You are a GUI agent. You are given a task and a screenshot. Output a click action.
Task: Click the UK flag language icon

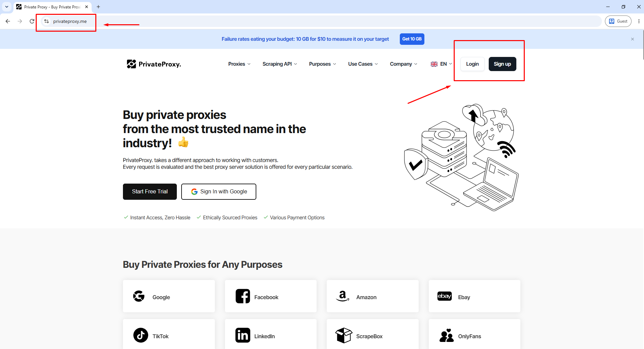434,64
